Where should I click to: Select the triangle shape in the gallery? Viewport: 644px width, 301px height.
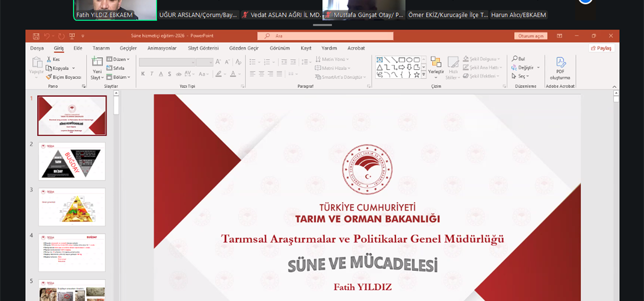(380, 67)
